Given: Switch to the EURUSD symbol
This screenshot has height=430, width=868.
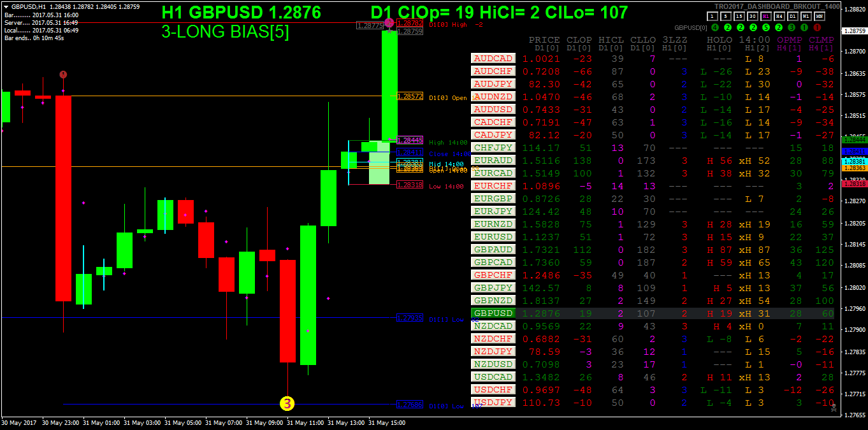Looking at the screenshot, I should click(493, 236).
